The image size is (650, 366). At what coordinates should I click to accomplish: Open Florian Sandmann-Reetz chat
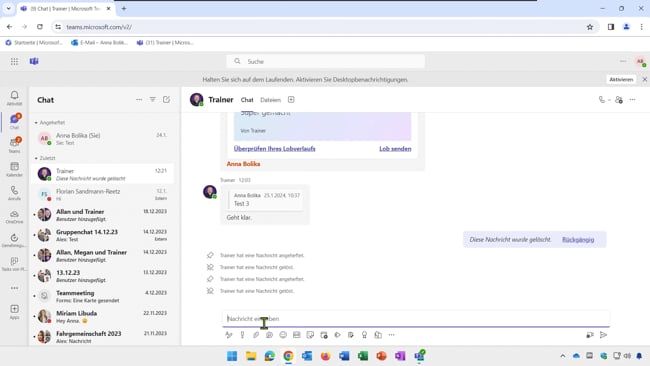click(102, 194)
